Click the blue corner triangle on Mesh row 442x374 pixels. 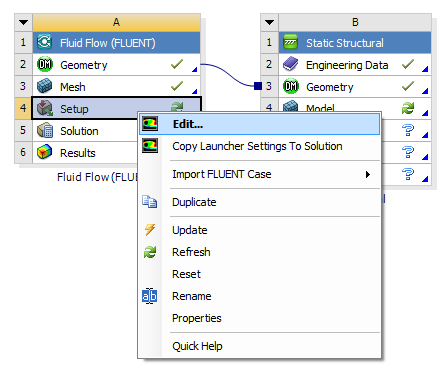pos(195,91)
